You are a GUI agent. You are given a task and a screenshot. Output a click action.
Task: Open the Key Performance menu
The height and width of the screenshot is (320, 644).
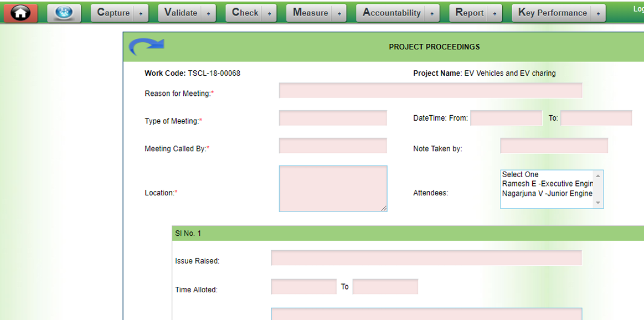(553, 13)
